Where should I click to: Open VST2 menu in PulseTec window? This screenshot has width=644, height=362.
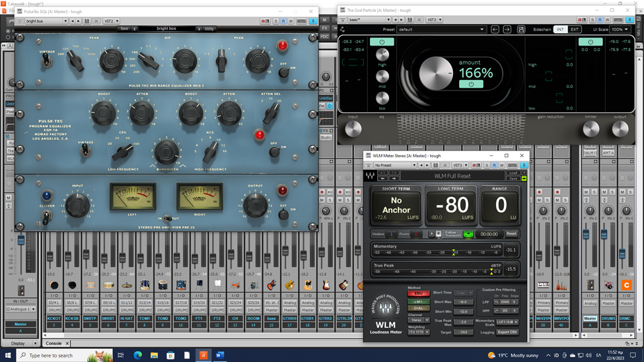pos(111,21)
